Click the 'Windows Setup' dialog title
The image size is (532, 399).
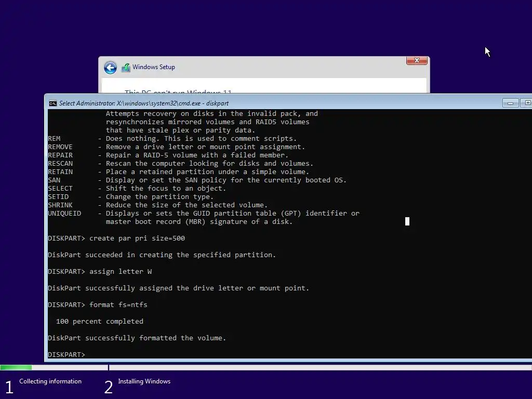[154, 67]
